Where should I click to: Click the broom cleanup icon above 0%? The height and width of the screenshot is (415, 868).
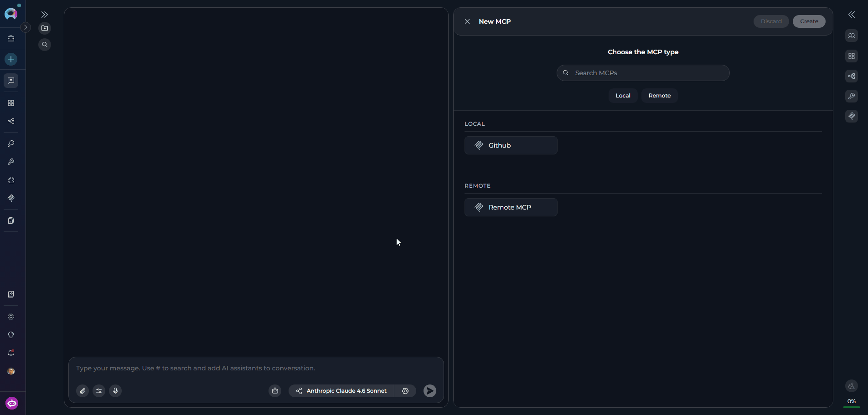pos(852,386)
